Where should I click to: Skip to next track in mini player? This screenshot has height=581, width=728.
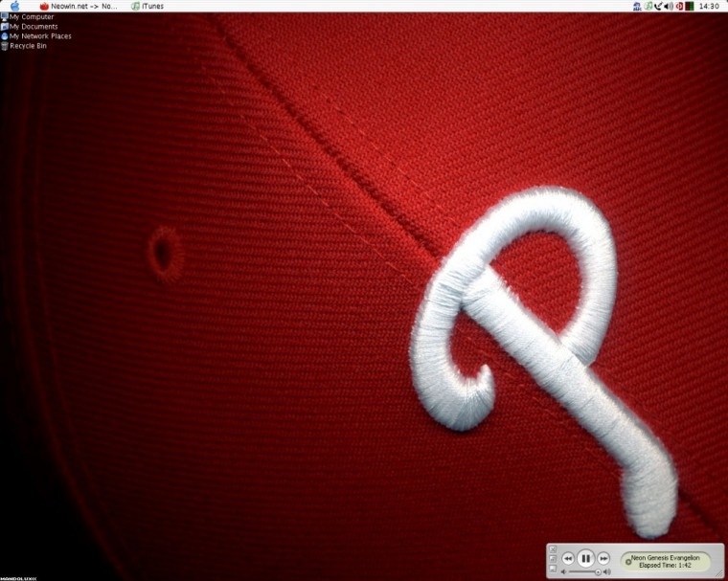click(603, 558)
